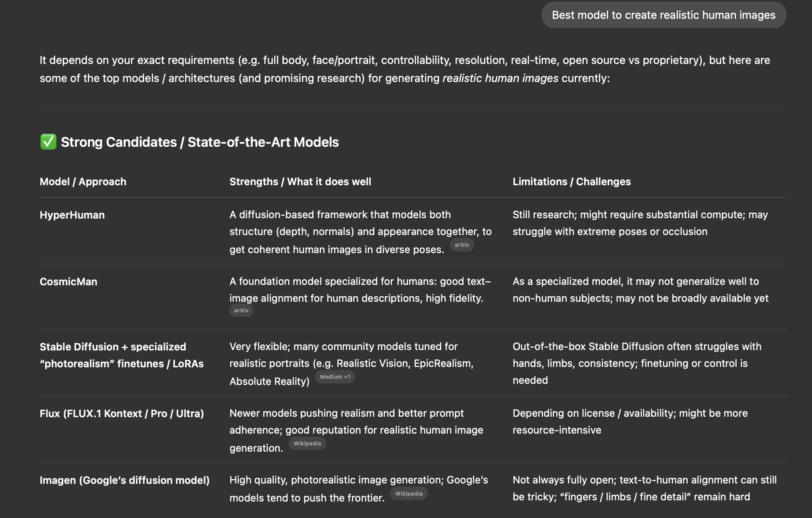This screenshot has height=518, width=812.
Task: Click the Stable Diffusion photorealism finetunes row label
Action: 122,355
